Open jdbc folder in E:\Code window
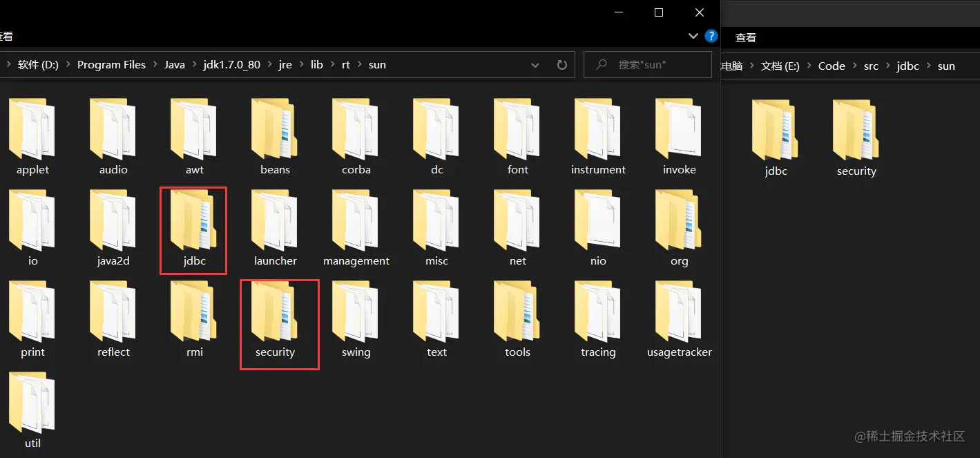Image resolution: width=980 pixels, height=458 pixels. [x=776, y=138]
